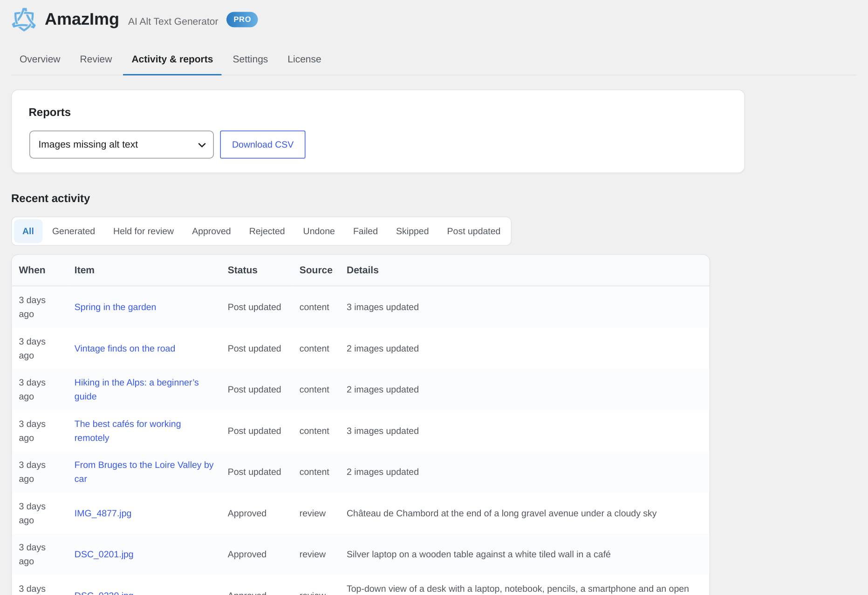Show only Approved activity
The height and width of the screenshot is (595, 868).
212,231
